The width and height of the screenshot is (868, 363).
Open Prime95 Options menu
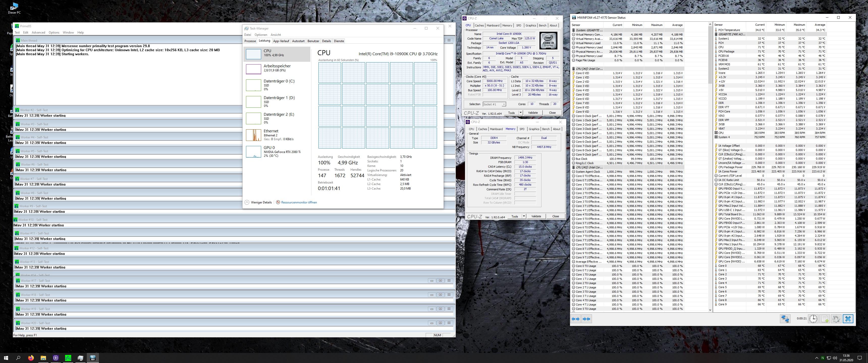click(54, 33)
